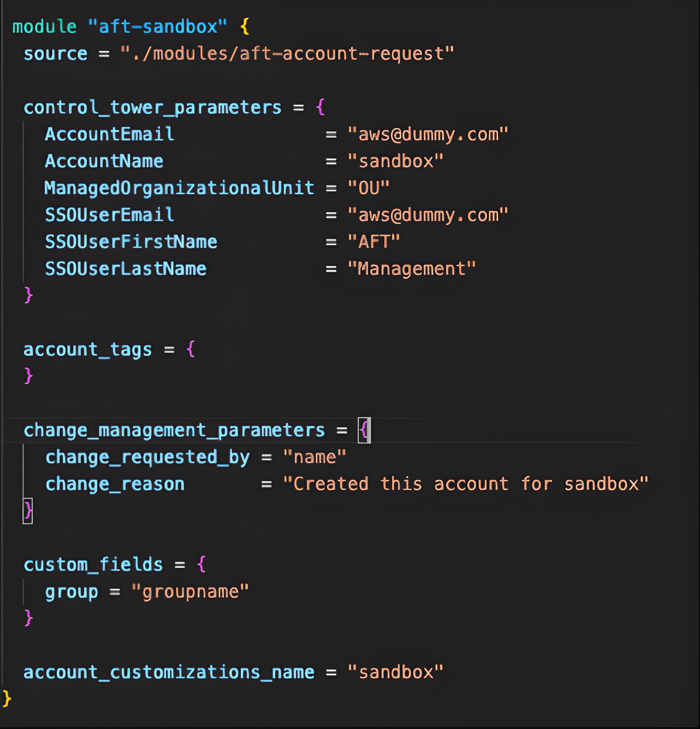Screen dimensions: 700x729
Task: Click the AccountName value "sandbox"
Action: pyautogui.click(x=395, y=161)
